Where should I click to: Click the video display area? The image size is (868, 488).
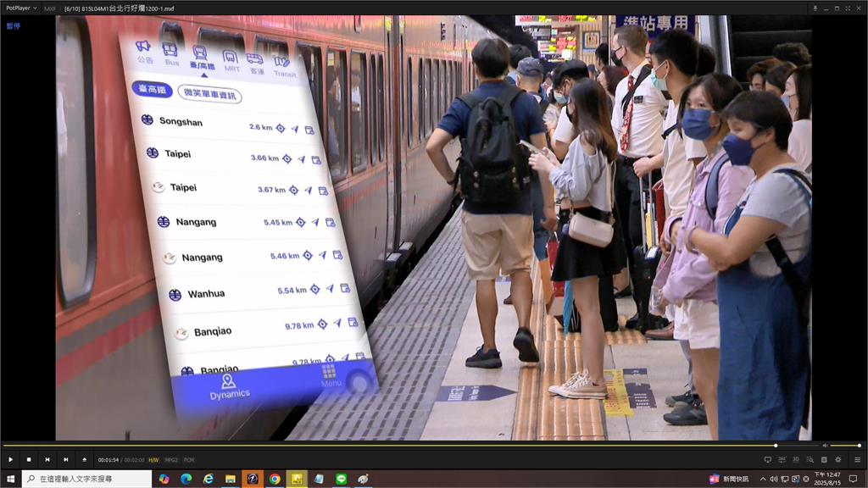coord(433,227)
